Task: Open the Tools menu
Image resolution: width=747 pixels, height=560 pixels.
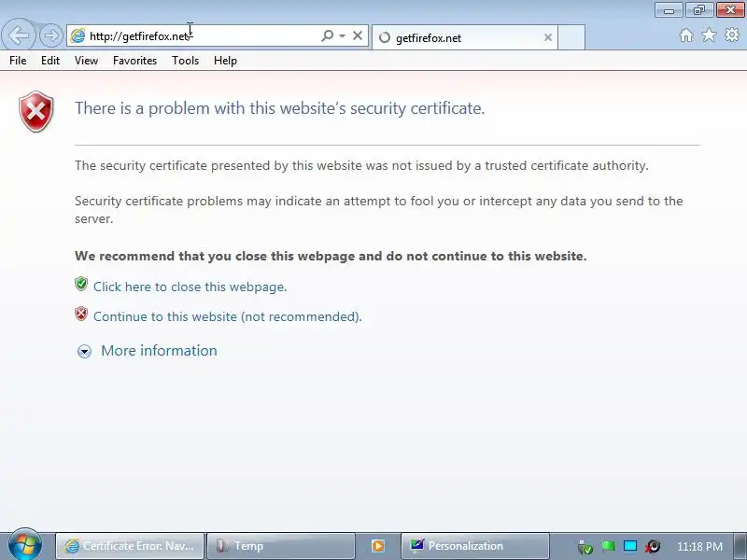Action: [185, 61]
